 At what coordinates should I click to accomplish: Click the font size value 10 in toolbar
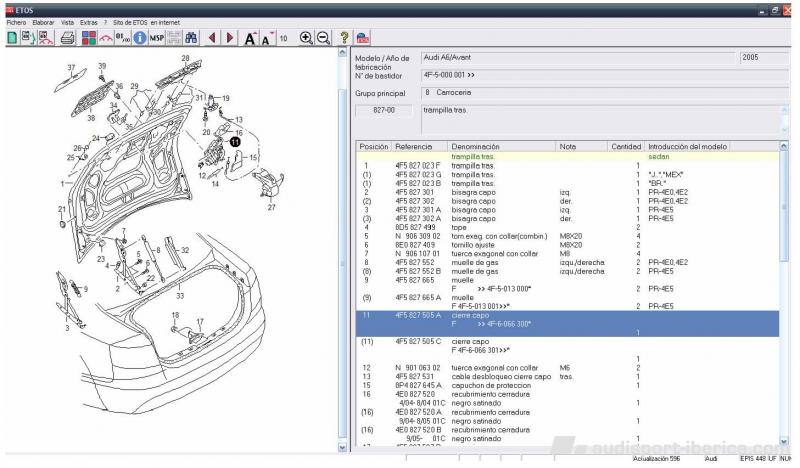[284, 38]
